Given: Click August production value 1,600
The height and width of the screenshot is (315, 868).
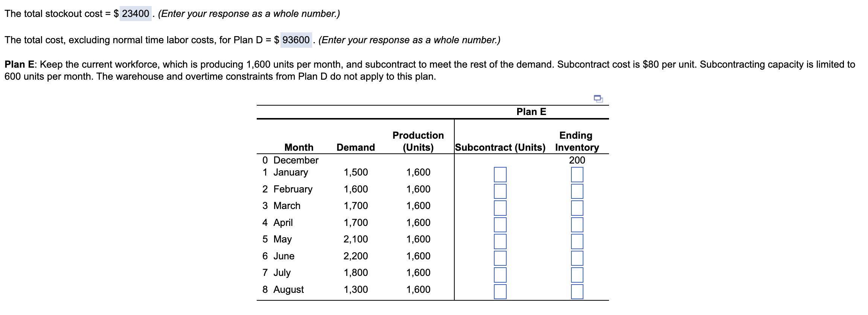Looking at the screenshot, I should (x=418, y=289).
